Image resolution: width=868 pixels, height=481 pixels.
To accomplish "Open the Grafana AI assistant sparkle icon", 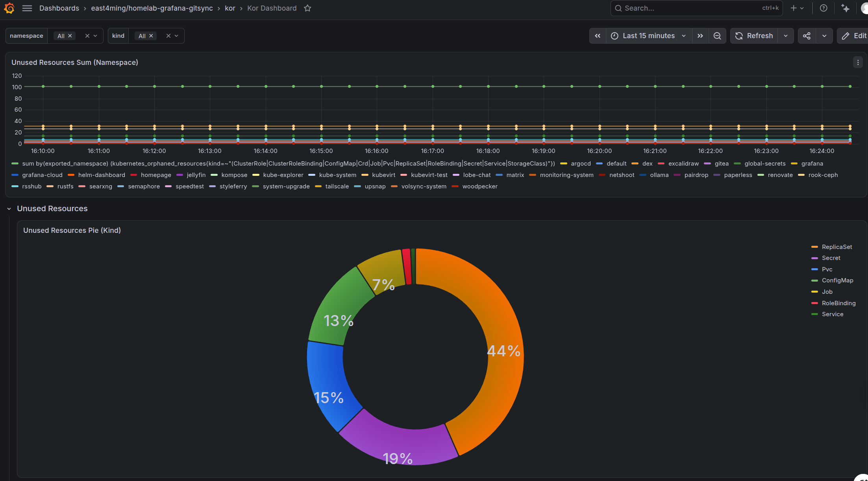I will [845, 8].
